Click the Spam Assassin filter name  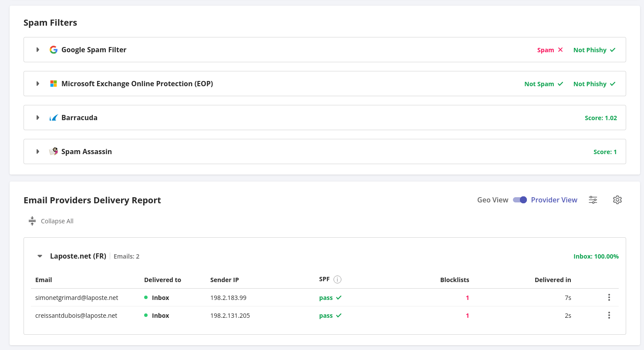[87, 151]
